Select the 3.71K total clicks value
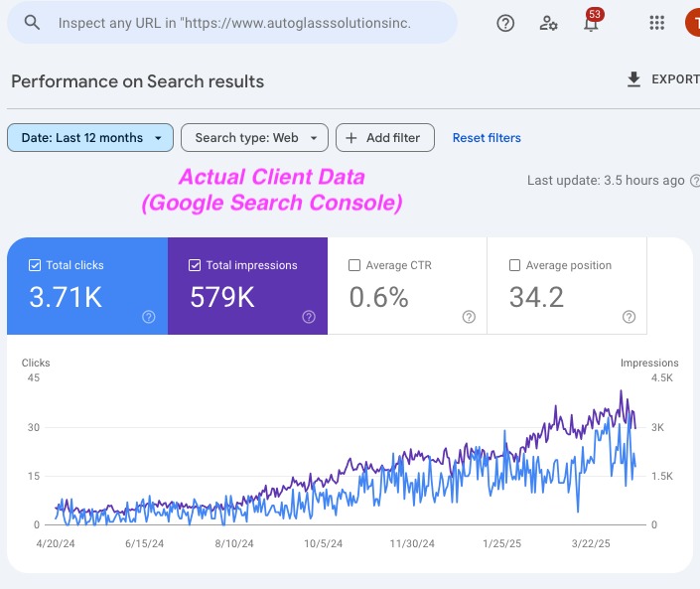700x589 pixels. point(66,297)
